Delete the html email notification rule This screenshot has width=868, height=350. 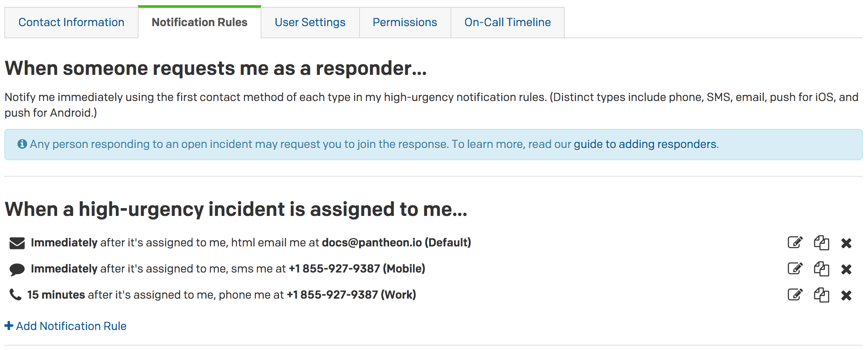pos(846,243)
